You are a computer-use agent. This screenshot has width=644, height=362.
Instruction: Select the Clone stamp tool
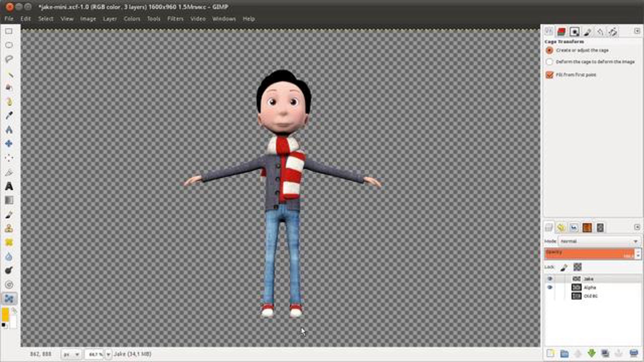(9, 228)
